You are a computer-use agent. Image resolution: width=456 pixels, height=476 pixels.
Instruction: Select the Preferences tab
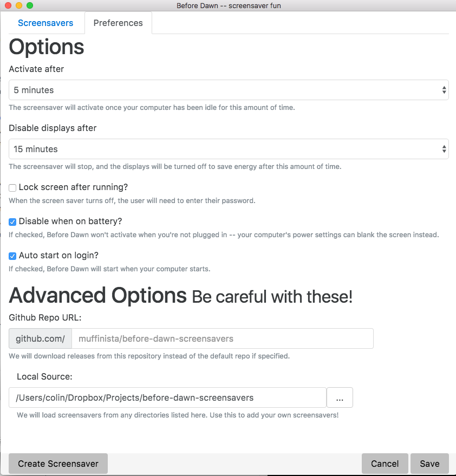(x=118, y=23)
